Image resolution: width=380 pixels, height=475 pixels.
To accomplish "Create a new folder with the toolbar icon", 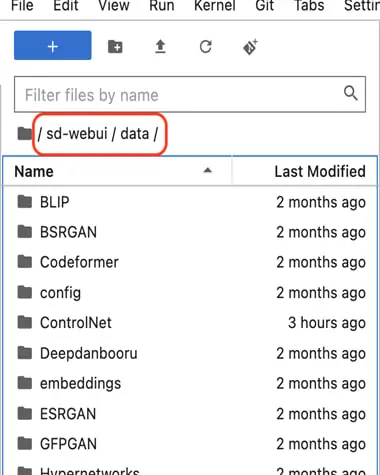I will [x=115, y=47].
